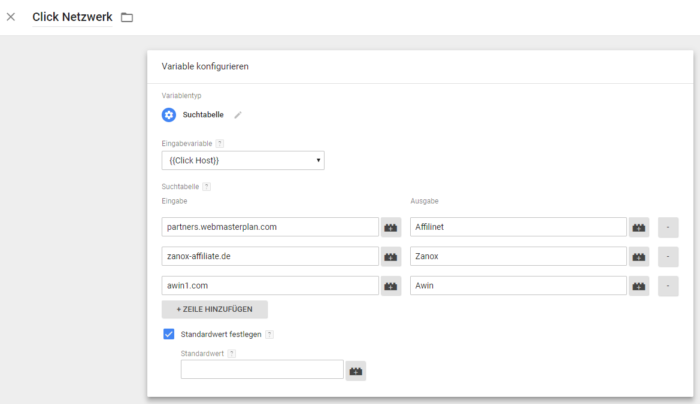700x404 pixels.
Task: Open variable picker for Affilinet output
Action: click(x=639, y=227)
